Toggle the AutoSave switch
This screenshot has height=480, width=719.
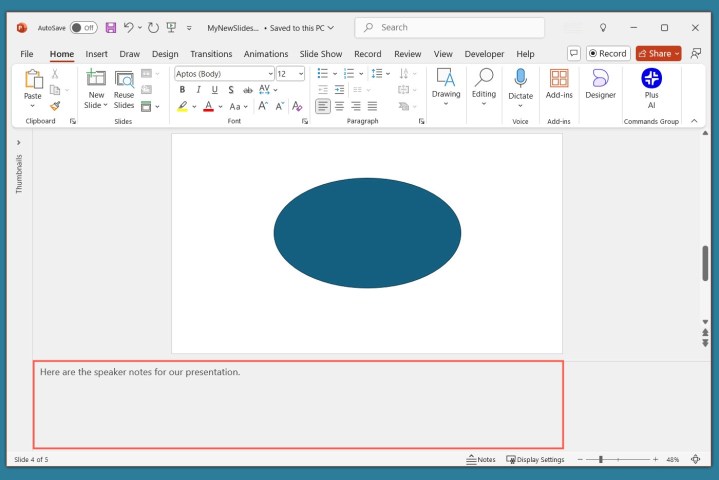tap(83, 27)
